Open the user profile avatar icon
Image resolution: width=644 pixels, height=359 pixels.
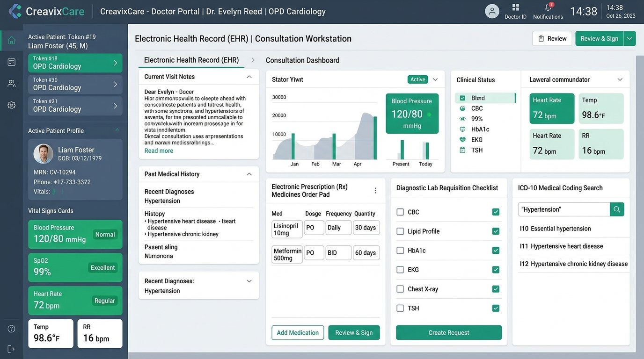pos(492,11)
